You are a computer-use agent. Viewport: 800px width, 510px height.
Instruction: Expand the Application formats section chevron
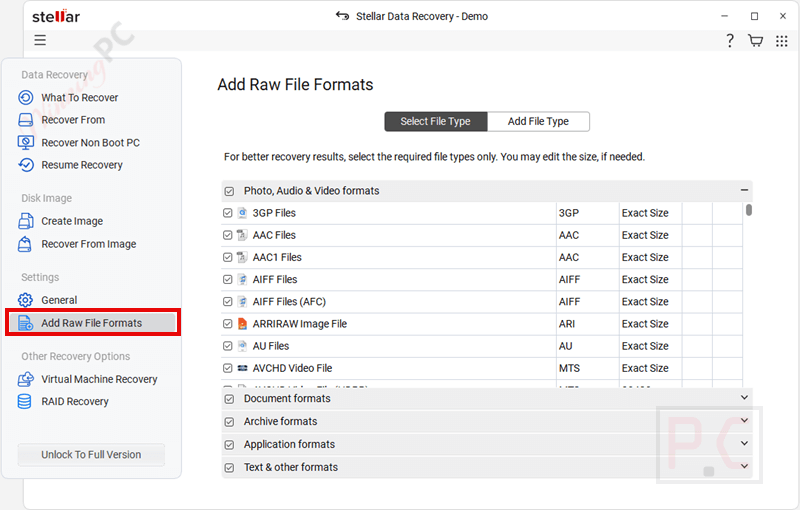point(744,443)
